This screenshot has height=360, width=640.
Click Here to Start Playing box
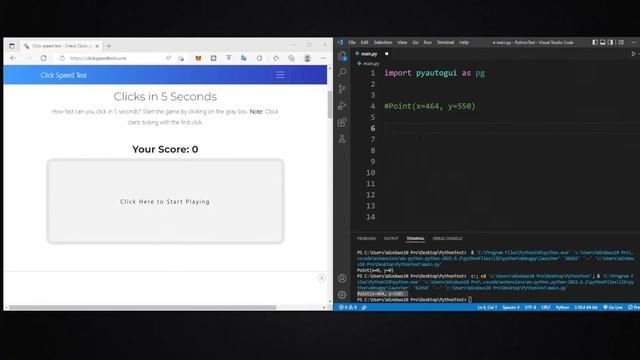165,201
